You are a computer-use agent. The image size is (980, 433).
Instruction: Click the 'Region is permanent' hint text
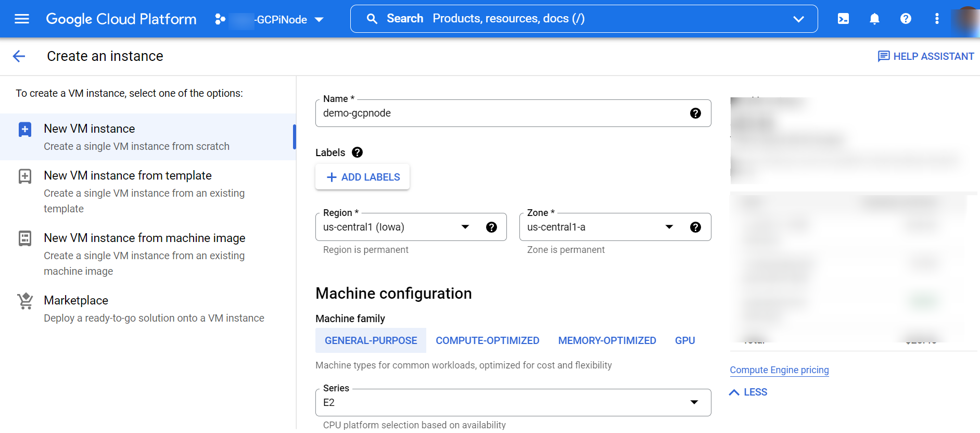366,250
